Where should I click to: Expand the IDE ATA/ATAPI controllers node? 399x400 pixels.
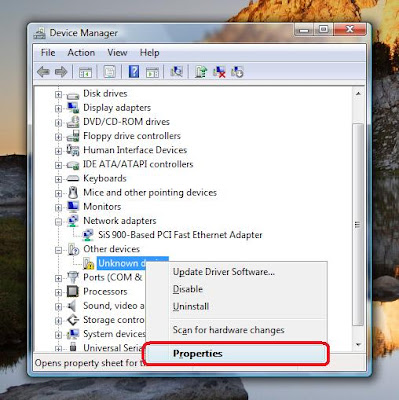58,165
